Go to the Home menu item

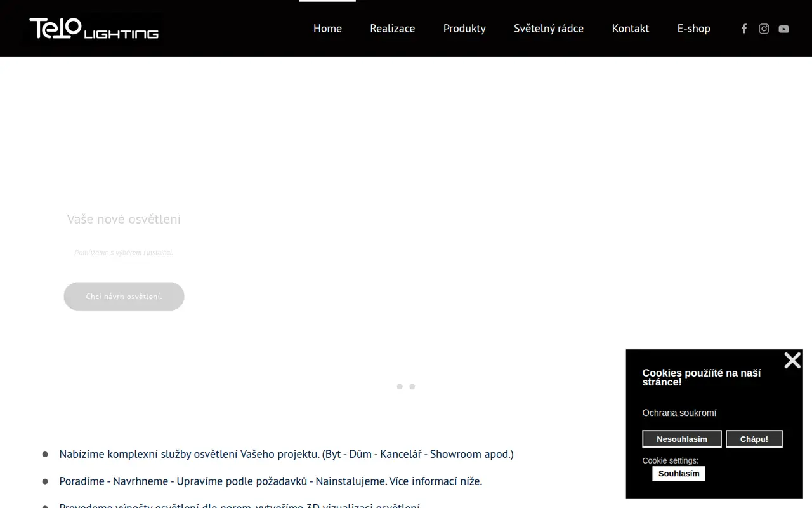point(327,29)
